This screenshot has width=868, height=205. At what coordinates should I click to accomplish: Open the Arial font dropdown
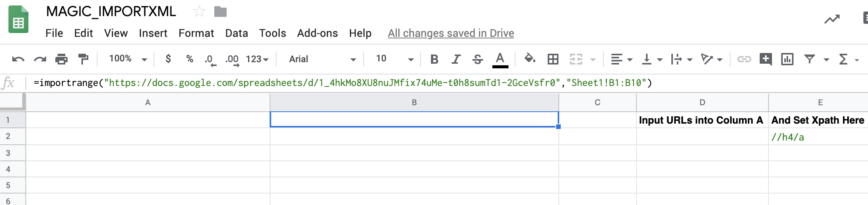point(322,59)
